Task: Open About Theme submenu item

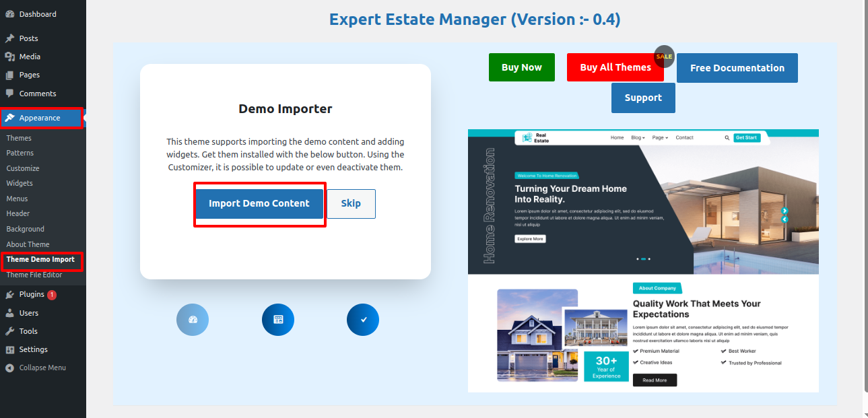Action: (x=28, y=244)
